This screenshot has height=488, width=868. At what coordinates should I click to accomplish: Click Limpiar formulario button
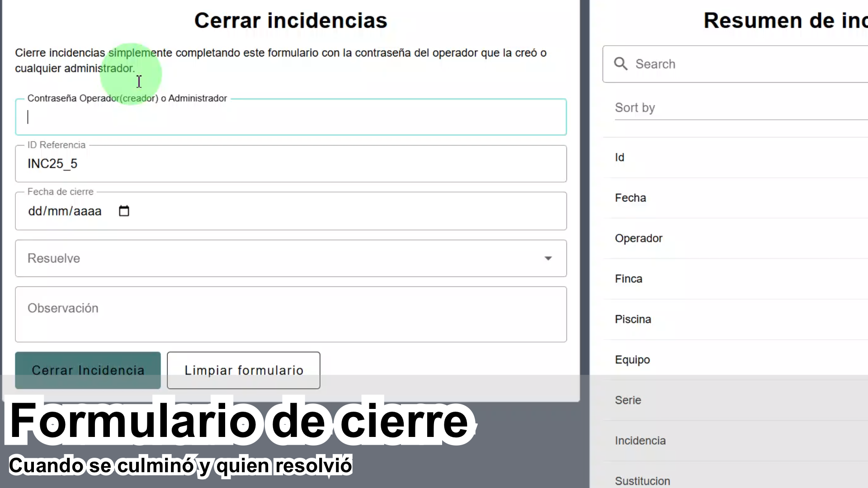[243, 370]
